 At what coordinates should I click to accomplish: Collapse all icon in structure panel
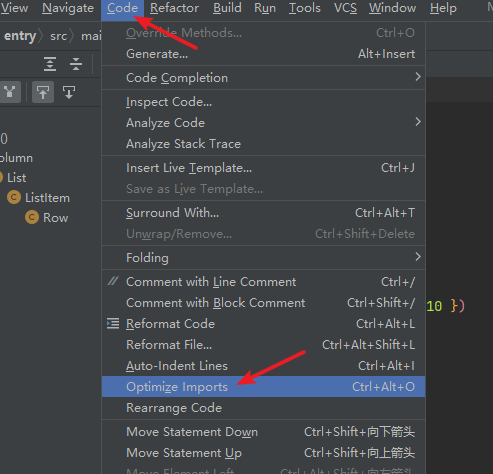76,64
